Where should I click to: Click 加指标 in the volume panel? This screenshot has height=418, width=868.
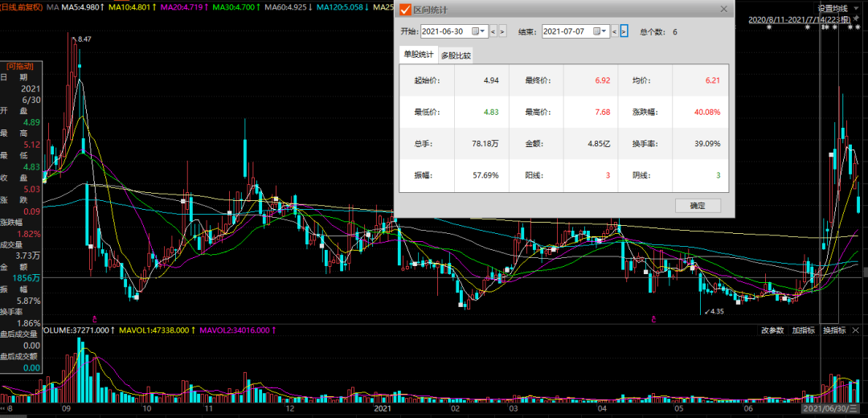pyautogui.click(x=803, y=330)
